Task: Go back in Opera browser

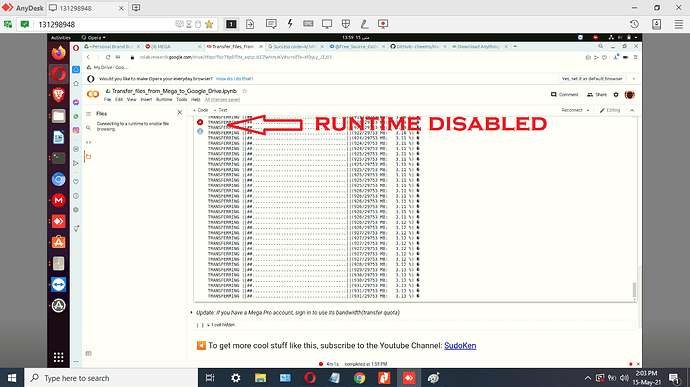Action: point(88,57)
